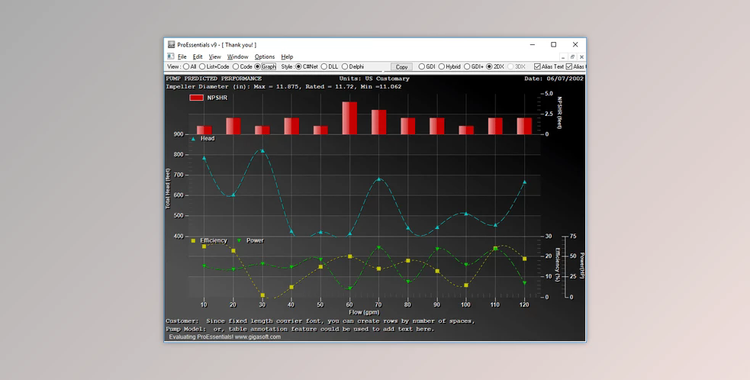This screenshot has width=750, height=380.
Task: Open the Edit menu
Action: (x=197, y=56)
